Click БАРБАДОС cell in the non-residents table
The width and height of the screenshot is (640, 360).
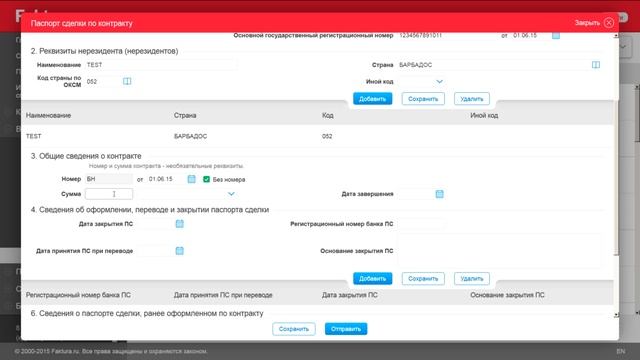coord(190,136)
